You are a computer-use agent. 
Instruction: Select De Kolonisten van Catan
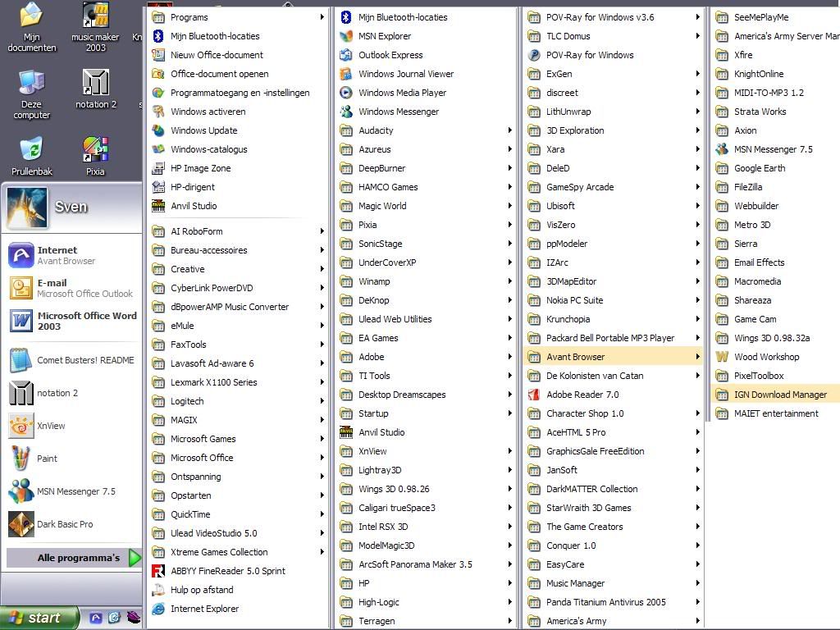click(x=613, y=376)
